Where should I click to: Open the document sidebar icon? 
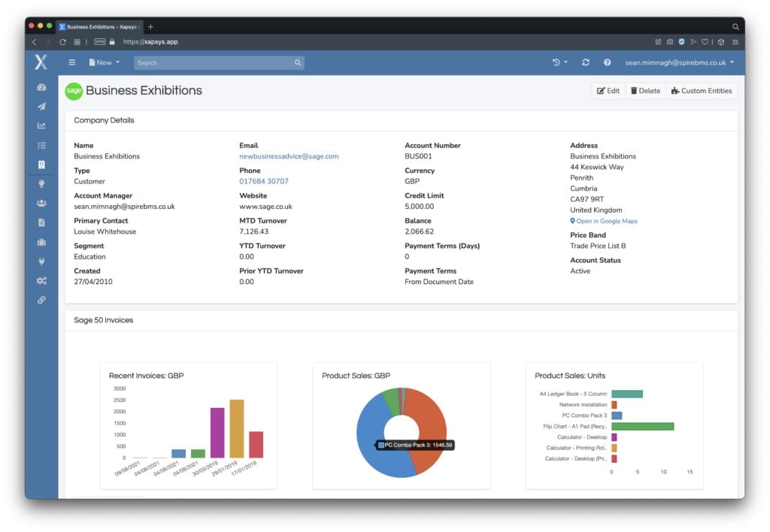pos(42,222)
